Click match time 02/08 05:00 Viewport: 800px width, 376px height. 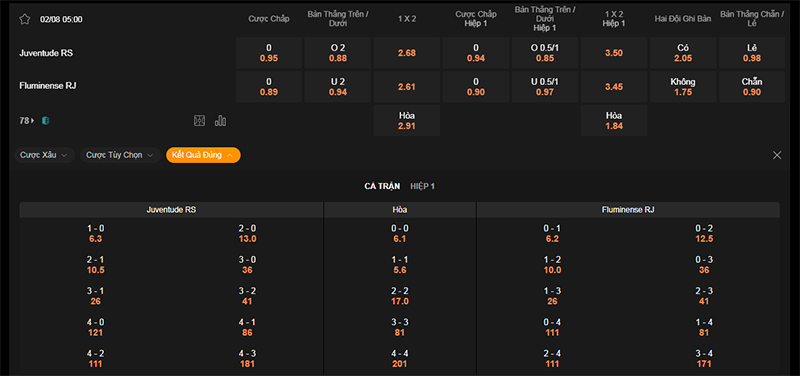coord(61,19)
